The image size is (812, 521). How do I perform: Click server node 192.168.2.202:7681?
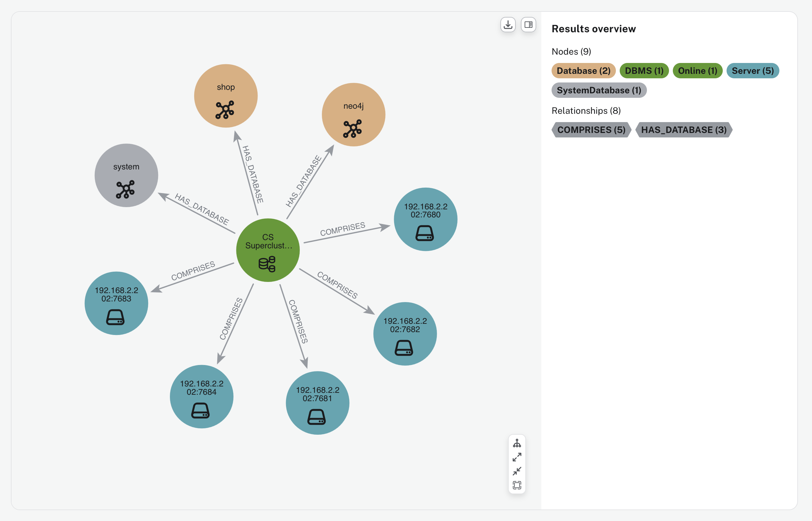pos(318,403)
